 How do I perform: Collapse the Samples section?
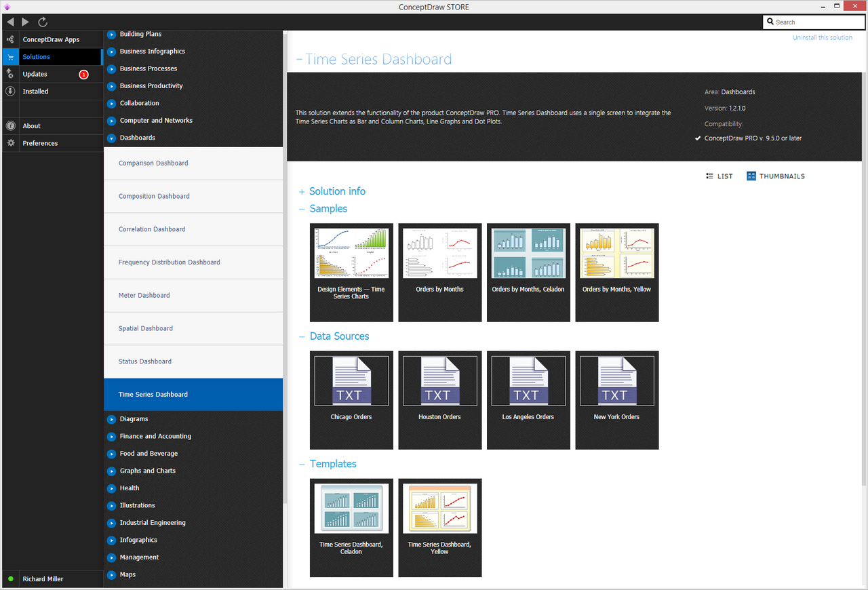click(x=302, y=210)
